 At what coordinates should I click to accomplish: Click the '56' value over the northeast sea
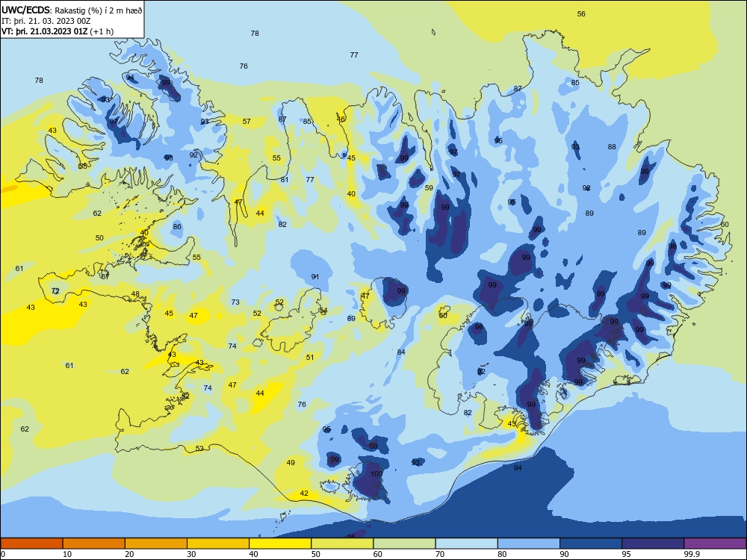[581, 13]
